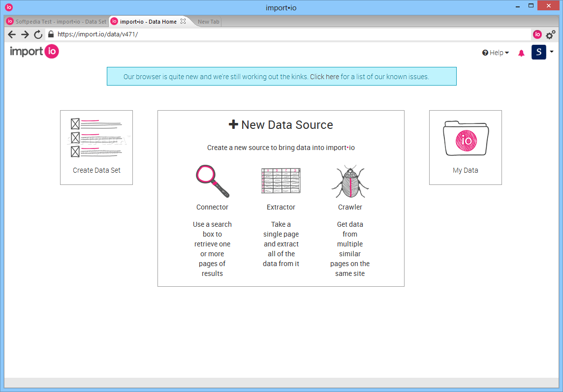563x392 pixels.
Task: Click the pink io icon beside the settings gear
Action: (537, 34)
